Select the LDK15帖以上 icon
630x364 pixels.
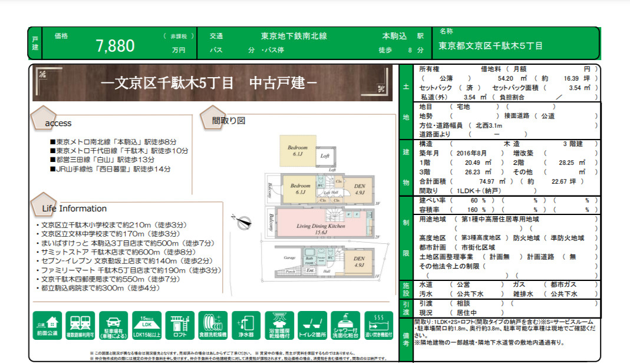coord(147,326)
